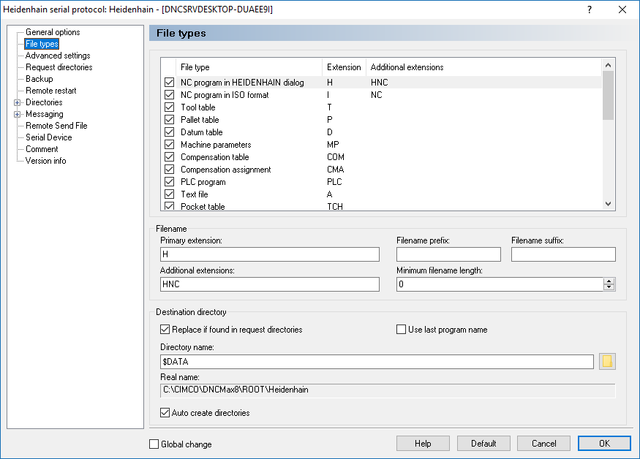The image size is (640, 459).
Task: Click the Extension column header
Action: tap(344, 67)
